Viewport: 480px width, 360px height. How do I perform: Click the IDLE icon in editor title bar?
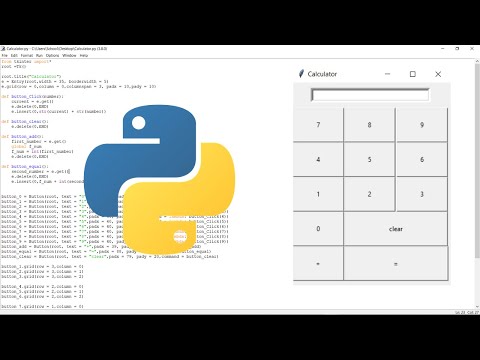point(3,49)
